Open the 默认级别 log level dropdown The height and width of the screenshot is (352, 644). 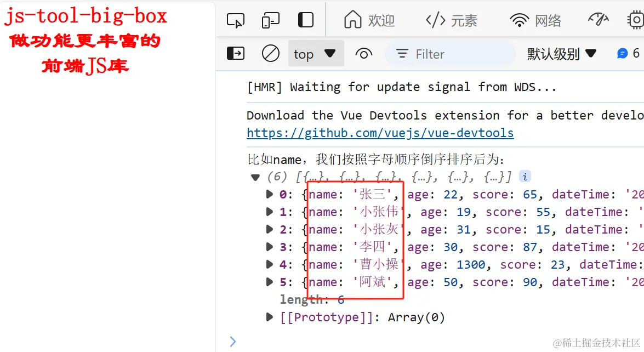[x=561, y=54]
